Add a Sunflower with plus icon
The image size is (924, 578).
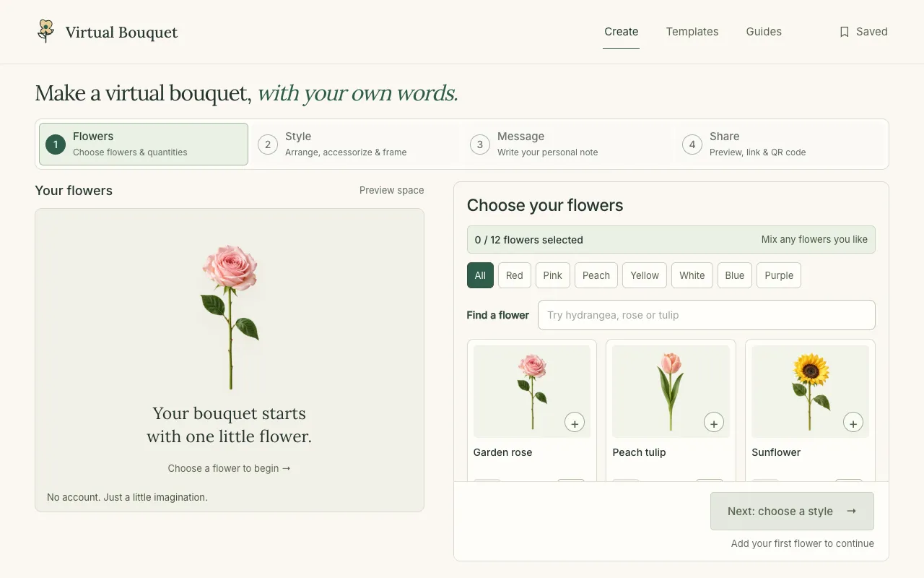(x=853, y=423)
